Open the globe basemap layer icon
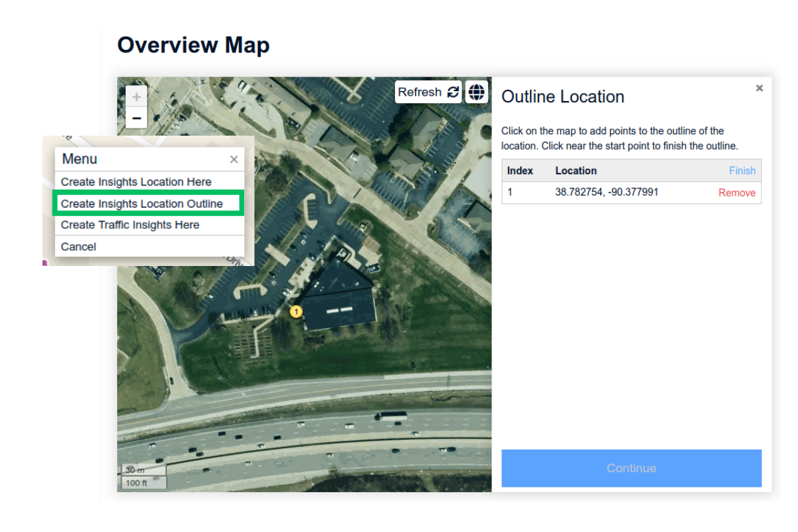This screenshot has width=798, height=532. click(476, 92)
